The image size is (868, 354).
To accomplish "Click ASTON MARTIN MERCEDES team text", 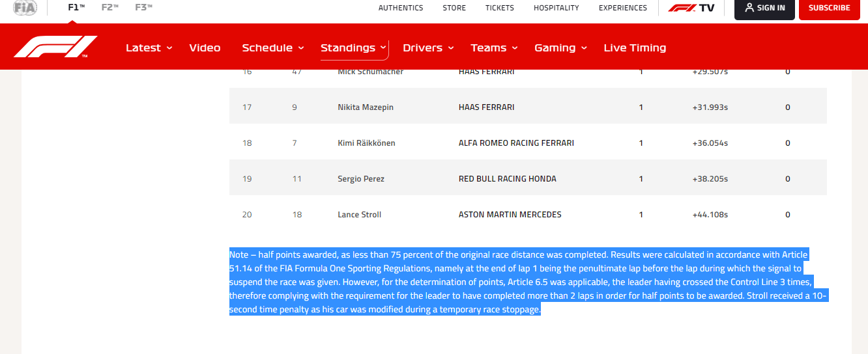I will point(510,215).
